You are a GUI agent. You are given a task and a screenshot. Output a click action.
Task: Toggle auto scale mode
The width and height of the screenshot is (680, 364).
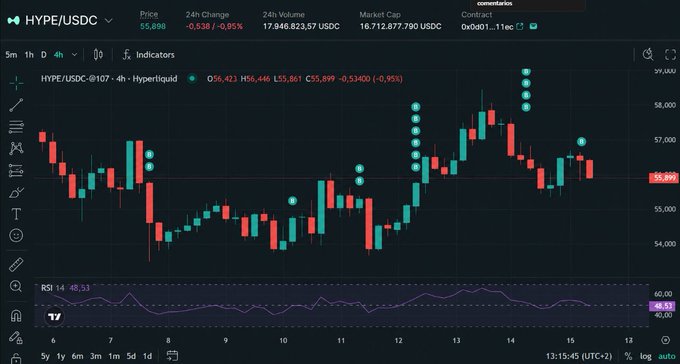pyautogui.click(x=667, y=356)
